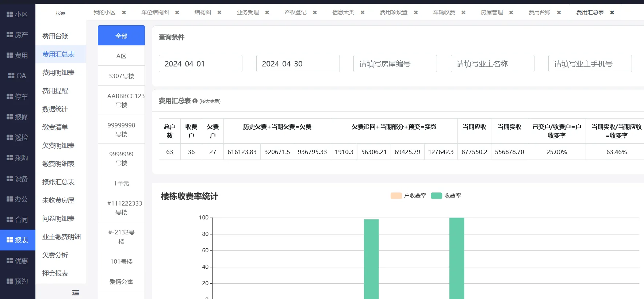The width and height of the screenshot is (644, 299).
Task: Open 业主缴费明细 in the report submenu
Action: pyautogui.click(x=61, y=237)
